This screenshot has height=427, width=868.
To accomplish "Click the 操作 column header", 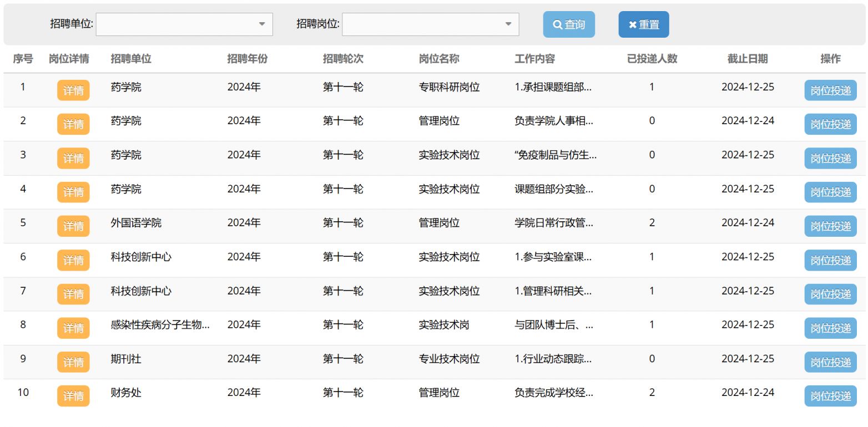I will coord(830,59).
